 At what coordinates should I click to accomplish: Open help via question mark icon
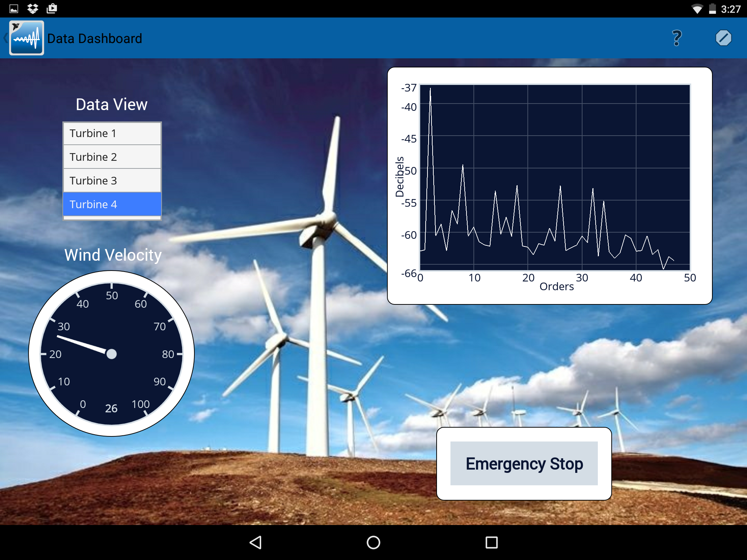[677, 38]
